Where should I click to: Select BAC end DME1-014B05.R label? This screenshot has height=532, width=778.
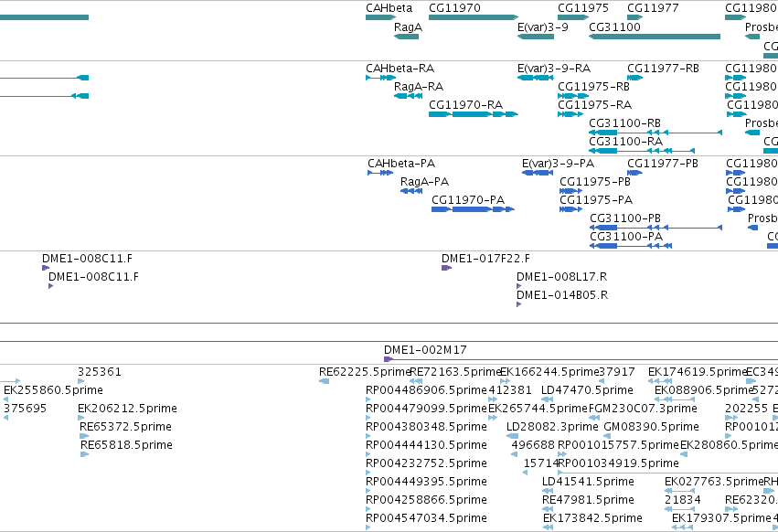click(561, 296)
